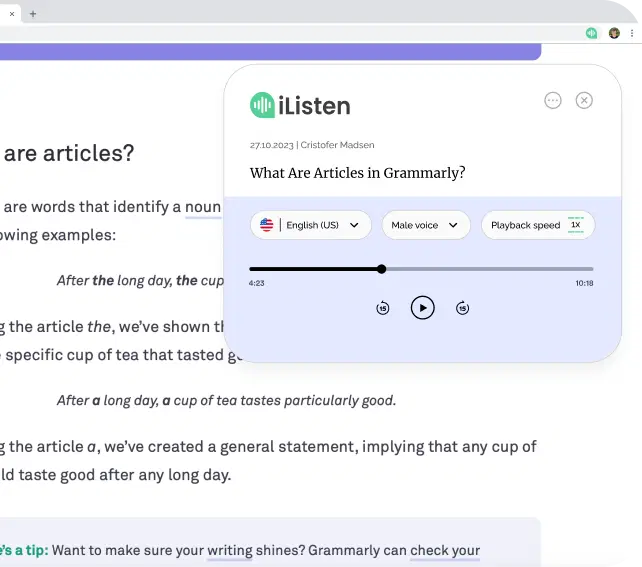
Task: Click the underlined "writing" link in tip
Action: click(229, 550)
